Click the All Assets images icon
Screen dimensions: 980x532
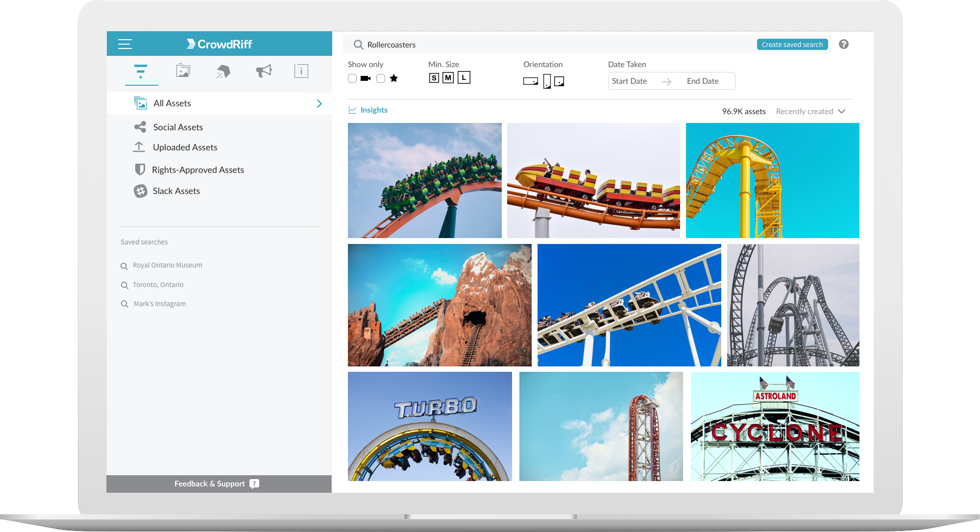point(141,103)
